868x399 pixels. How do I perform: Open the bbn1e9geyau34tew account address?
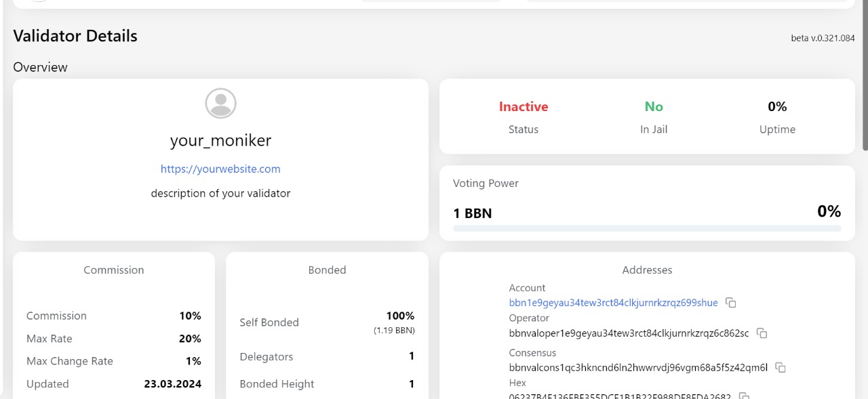tap(613, 303)
